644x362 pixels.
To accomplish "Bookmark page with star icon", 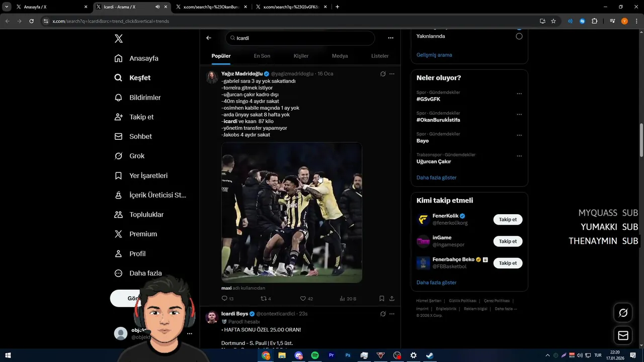I will (553, 21).
